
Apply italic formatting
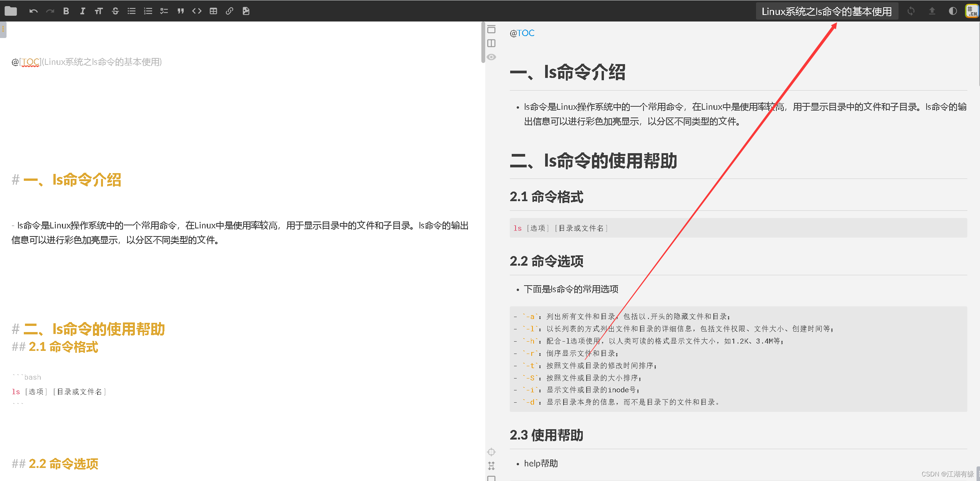(82, 11)
